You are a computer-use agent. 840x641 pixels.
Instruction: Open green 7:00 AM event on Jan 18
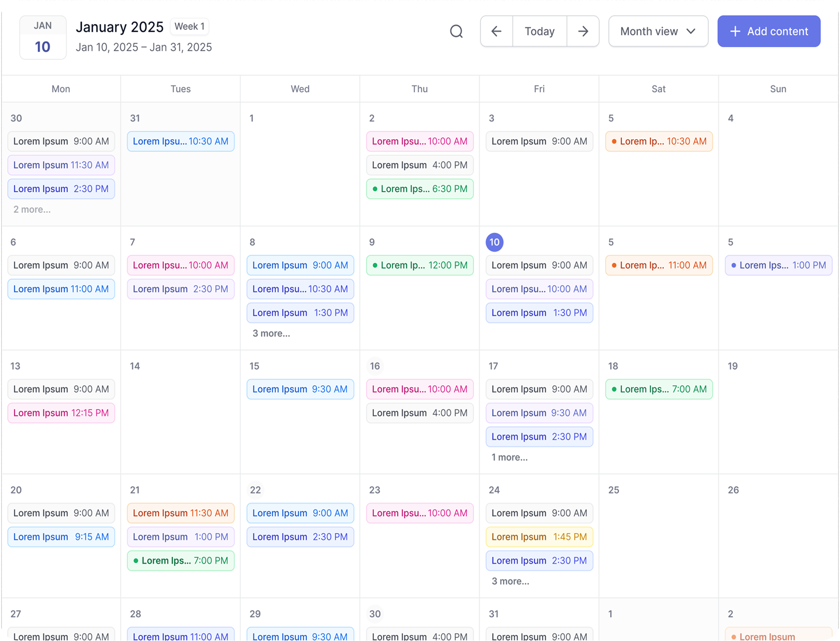pyautogui.click(x=658, y=389)
